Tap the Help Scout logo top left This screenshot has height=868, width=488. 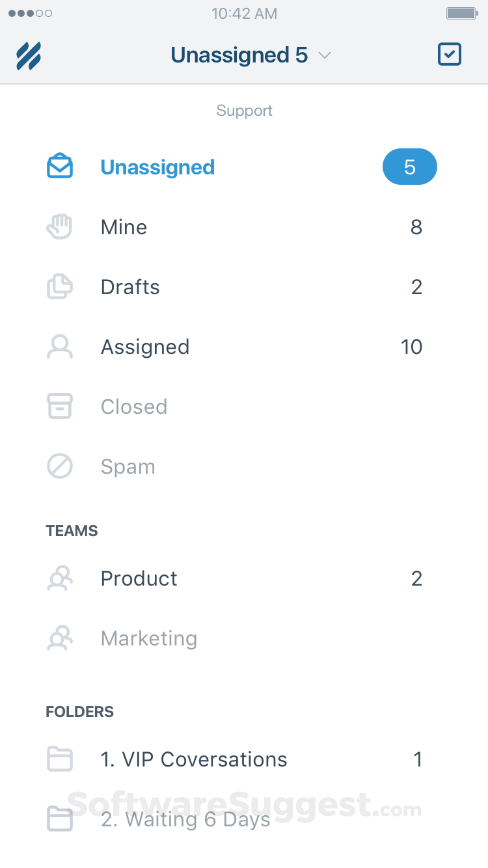click(x=27, y=55)
